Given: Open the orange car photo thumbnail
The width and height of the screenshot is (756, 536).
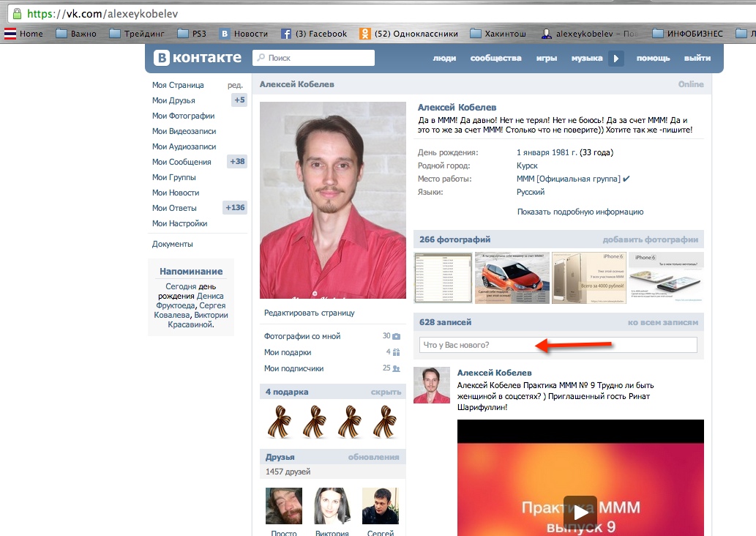Looking at the screenshot, I should tap(512, 278).
